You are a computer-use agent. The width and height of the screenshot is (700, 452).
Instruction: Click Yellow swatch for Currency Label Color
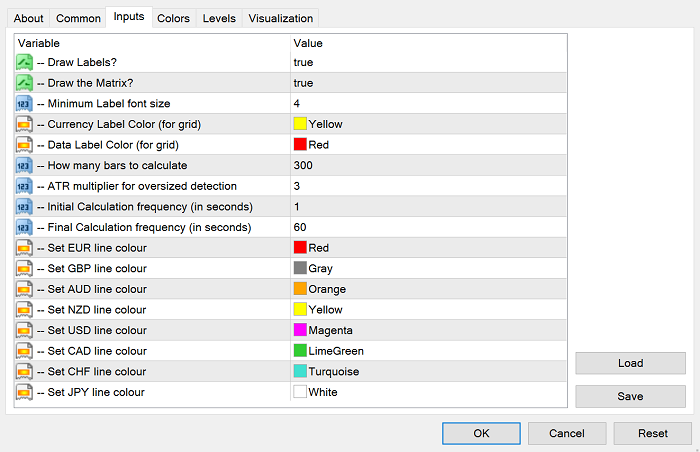pos(300,124)
